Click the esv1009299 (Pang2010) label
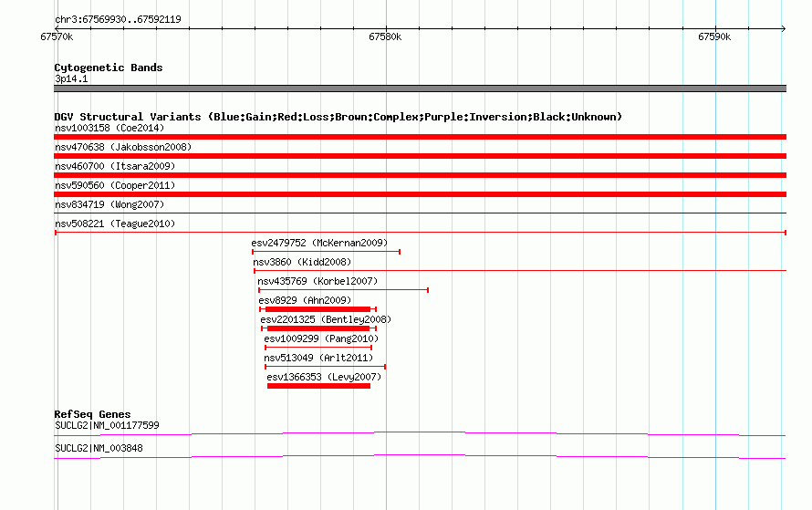Viewport: 812px width, 510px height. (321, 338)
